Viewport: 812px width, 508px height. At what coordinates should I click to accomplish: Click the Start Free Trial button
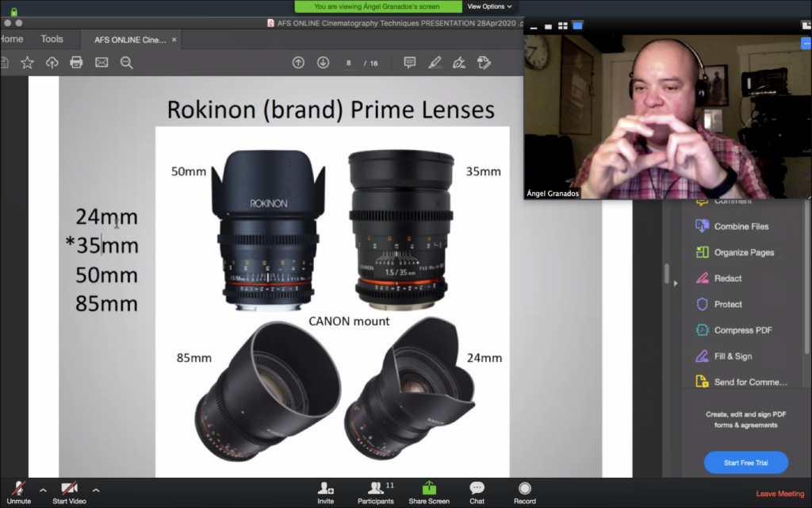745,463
